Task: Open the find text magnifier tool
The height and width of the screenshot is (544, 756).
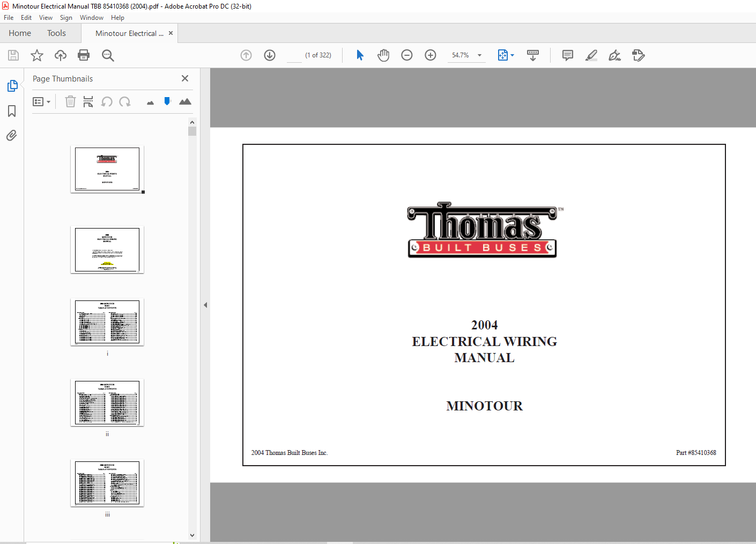Action: pyautogui.click(x=108, y=55)
